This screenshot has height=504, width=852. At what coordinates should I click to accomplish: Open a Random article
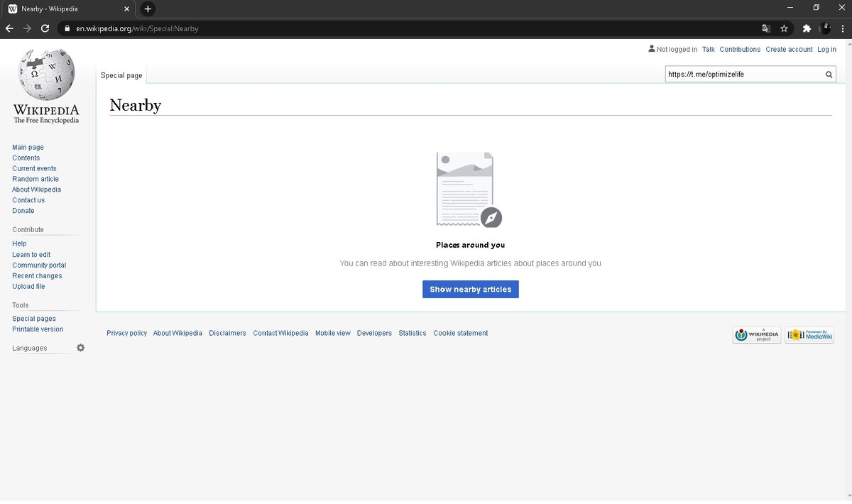tap(35, 180)
